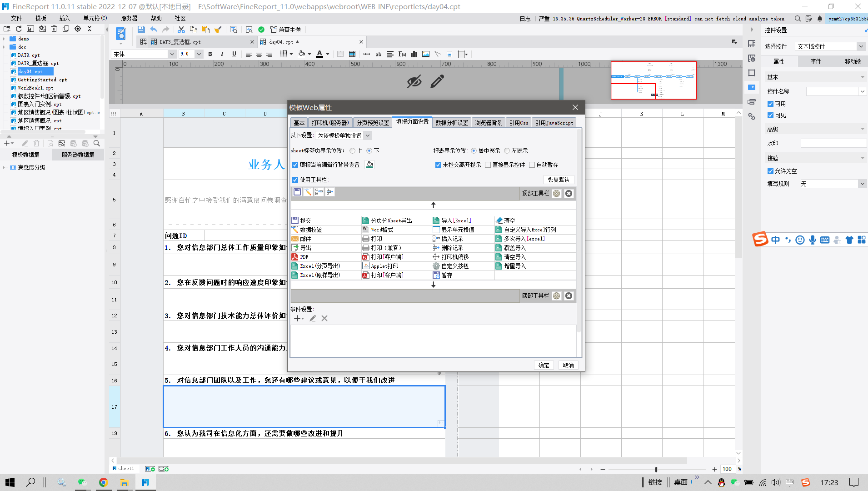Open the 选择控件 combo box
Viewport: 868px width, 491px height.
[860, 46]
